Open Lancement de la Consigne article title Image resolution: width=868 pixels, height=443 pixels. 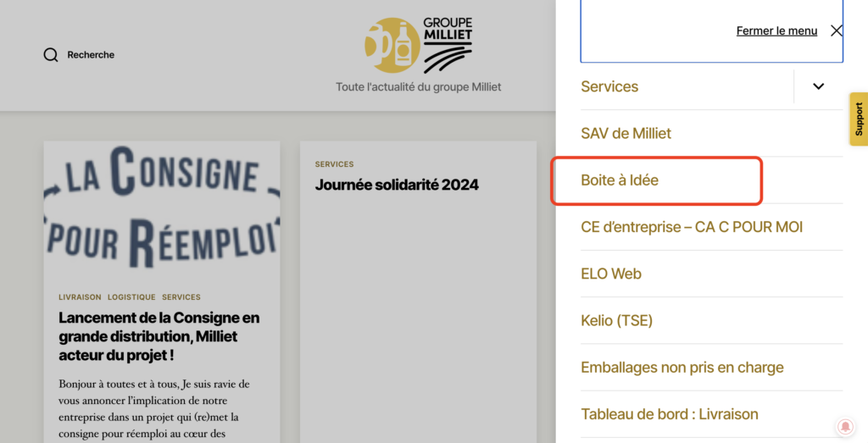tap(159, 336)
